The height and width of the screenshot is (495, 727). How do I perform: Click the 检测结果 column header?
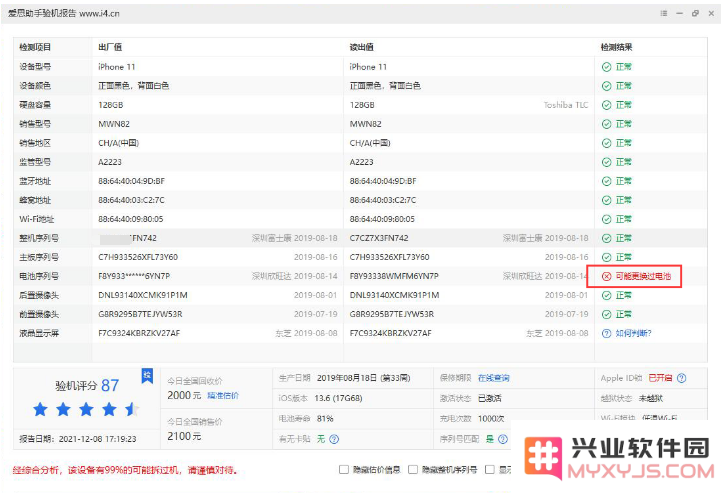pyautogui.click(x=616, y=47)
